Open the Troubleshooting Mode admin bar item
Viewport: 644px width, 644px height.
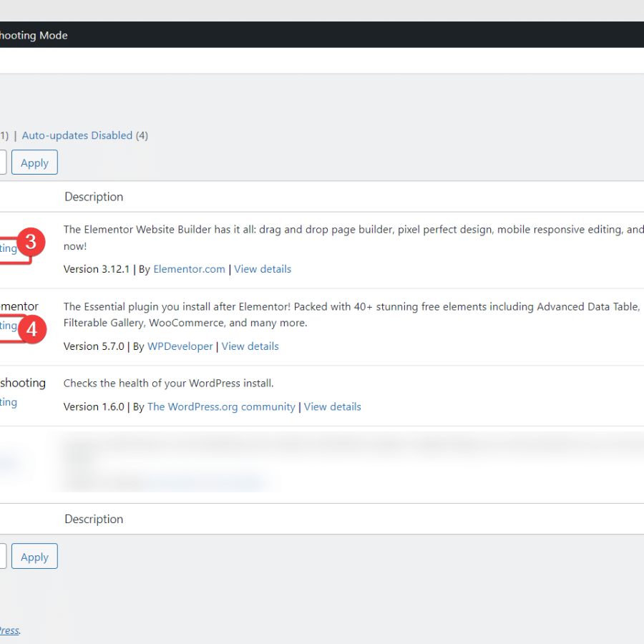(34, 35)
